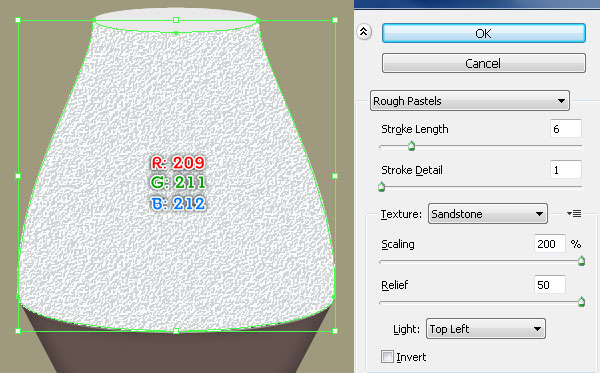
Task: Expand the Texture Sandstone dropdown
Action: click(488, 214)
